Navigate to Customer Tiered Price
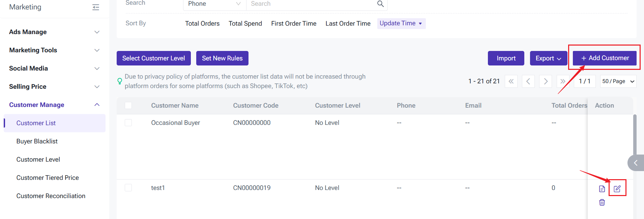This screenshot has width=644, height=219. (x=48, y=178)
